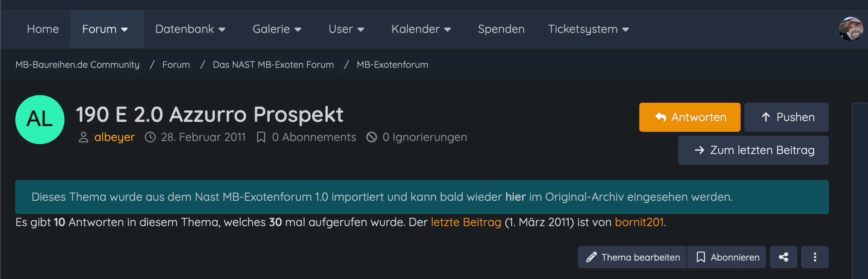Screen dimensions: 868x279
Task: Go to Home in navigation
Action: (x=43, y=29)
